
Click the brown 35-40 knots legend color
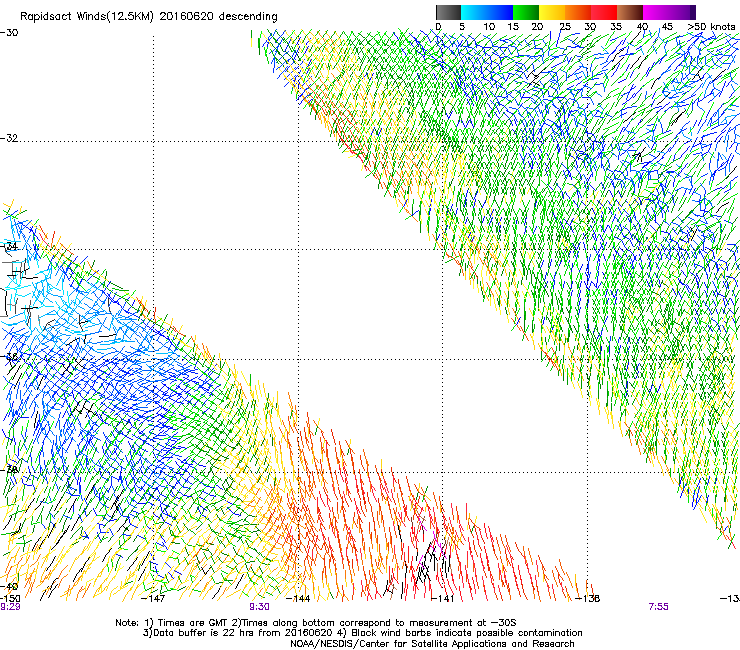tap(630, 12)
